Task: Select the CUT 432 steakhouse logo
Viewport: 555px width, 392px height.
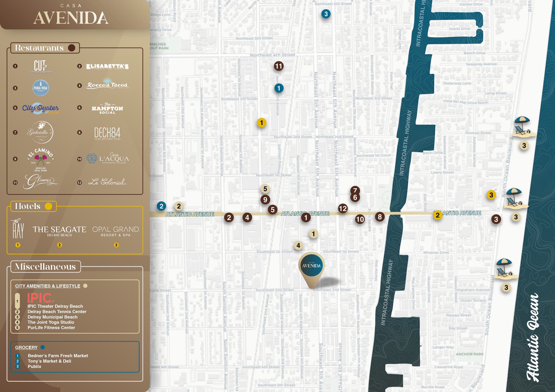Action: tap(41, 66)
